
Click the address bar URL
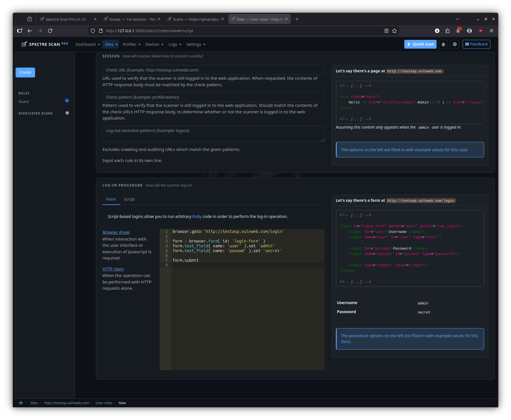150,31
